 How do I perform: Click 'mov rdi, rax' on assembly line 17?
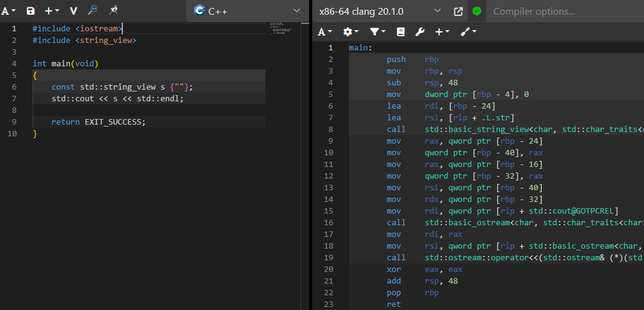pos(424,234)
